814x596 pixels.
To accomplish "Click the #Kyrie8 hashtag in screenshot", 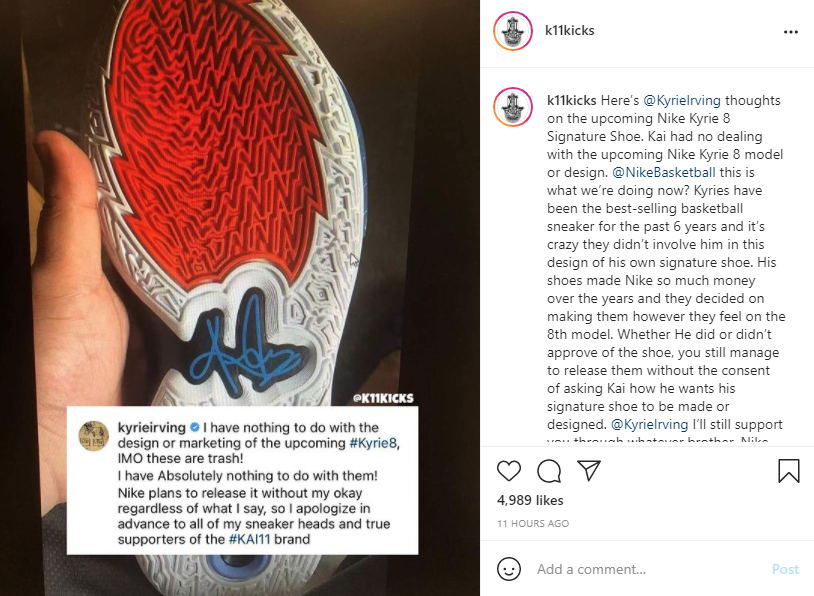I will pyautogui.click(x=373, y=443).
